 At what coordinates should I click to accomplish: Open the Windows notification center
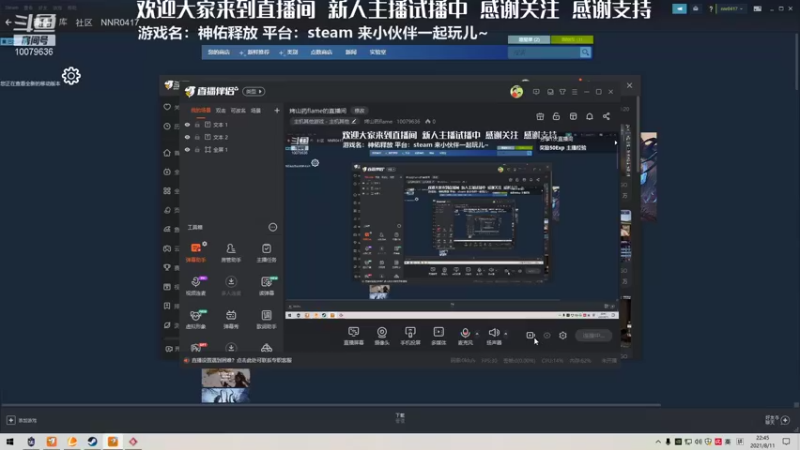pyautogui.click(x=786, y=441)
